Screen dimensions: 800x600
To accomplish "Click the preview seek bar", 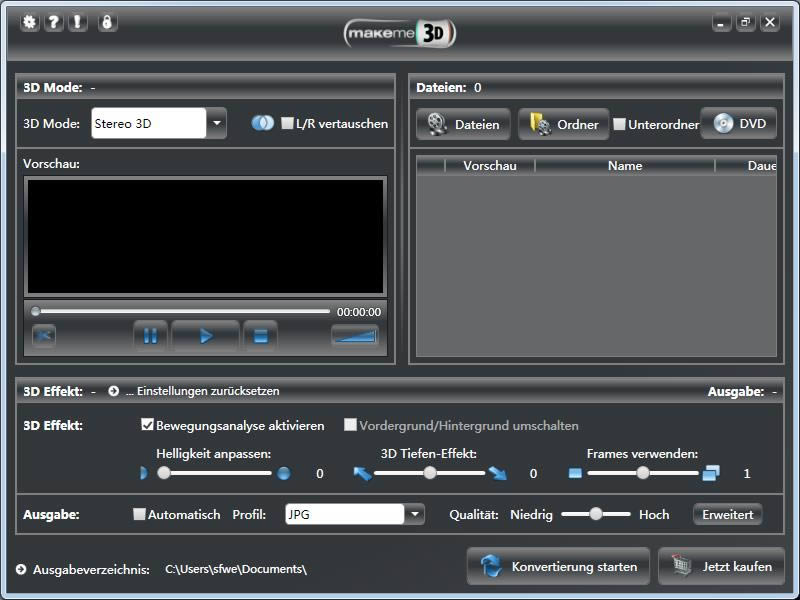I will click(x=182, y=311).
